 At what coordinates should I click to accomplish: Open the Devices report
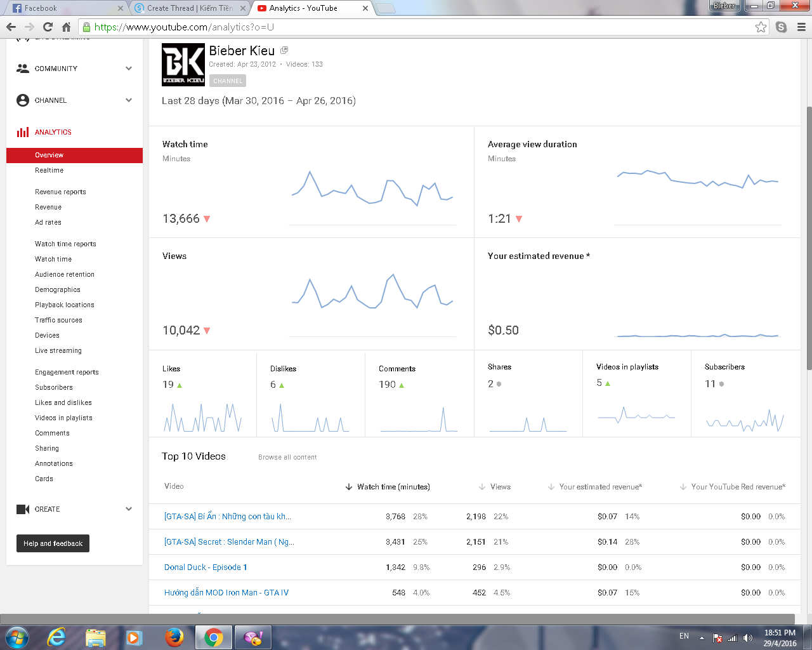[x=47, y=335]
